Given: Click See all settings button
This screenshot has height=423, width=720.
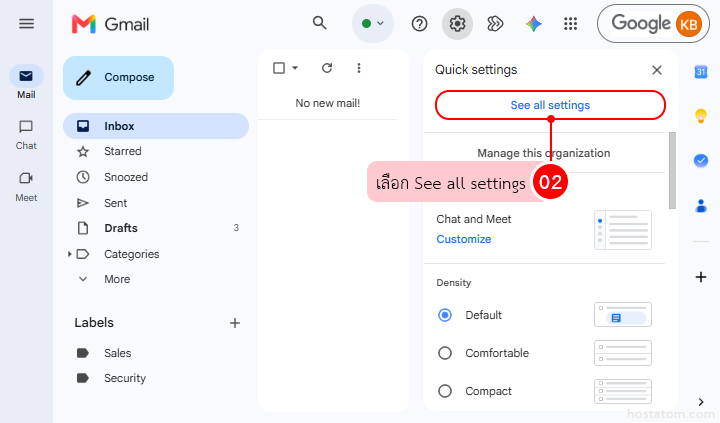Looking at the screenshot, I should pos(550,105).
